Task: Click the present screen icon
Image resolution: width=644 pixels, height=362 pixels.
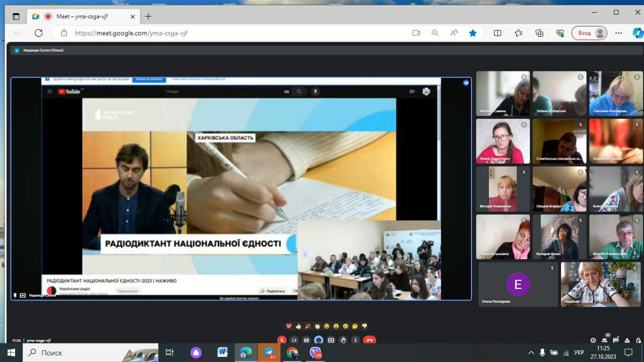Action: pos(331,340)
